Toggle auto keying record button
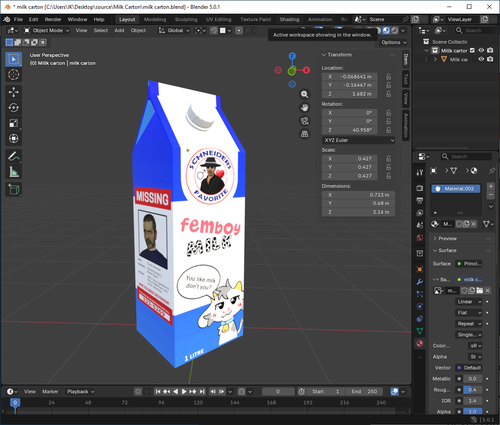500x425 pixels. pos(138,392)
